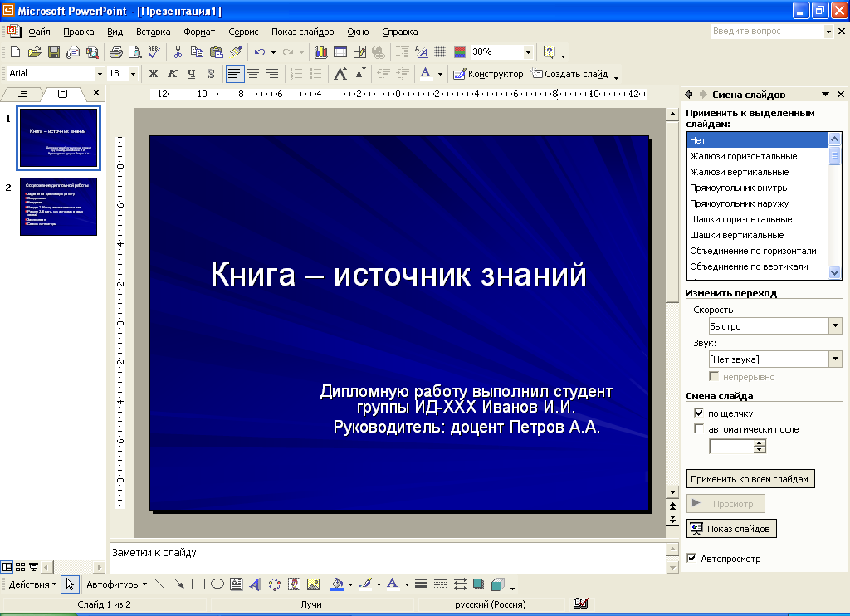This screenshot has height=616, width=850.
Task: Undo the last action
Action: tap(260, 52)
